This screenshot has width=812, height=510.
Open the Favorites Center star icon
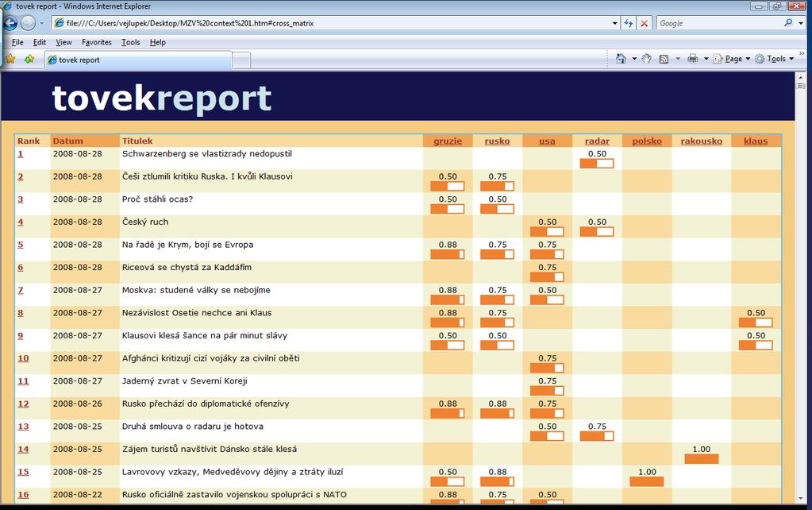[x=10, y=59]
